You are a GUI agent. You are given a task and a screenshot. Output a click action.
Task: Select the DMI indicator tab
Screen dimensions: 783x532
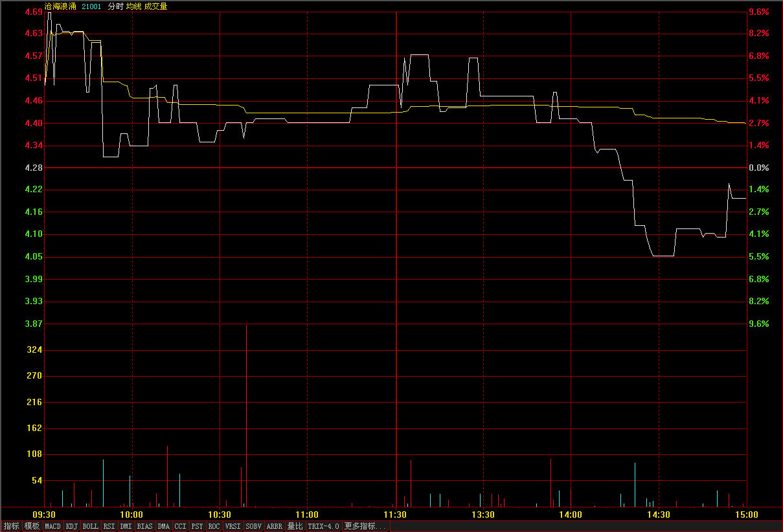pos(126,526)
